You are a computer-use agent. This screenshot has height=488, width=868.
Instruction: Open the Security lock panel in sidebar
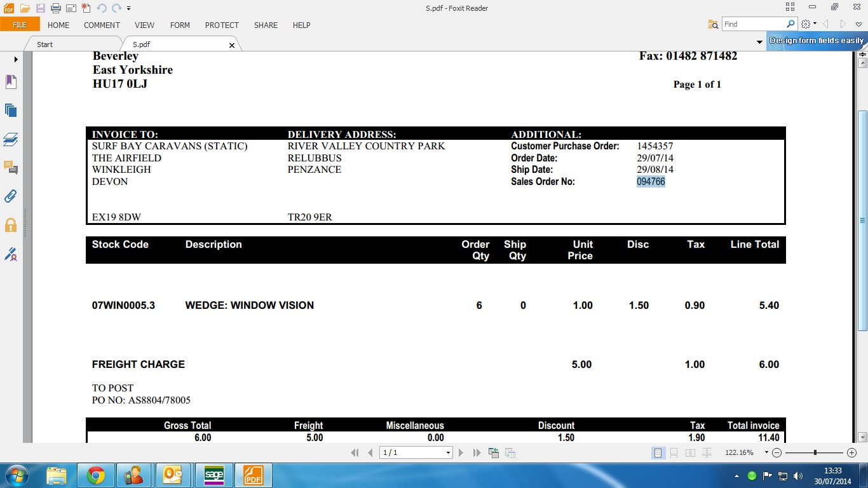[x=11, y=225]
